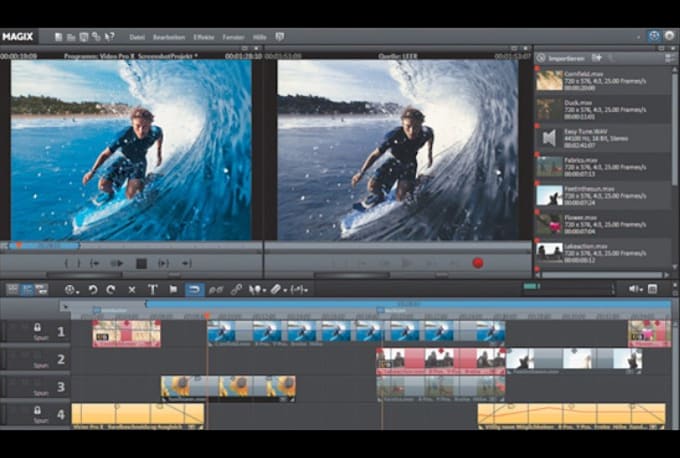Delete selected object with the X icon
Image resolution: width=680 pixels, height=458 pixels.
[132, 289]
